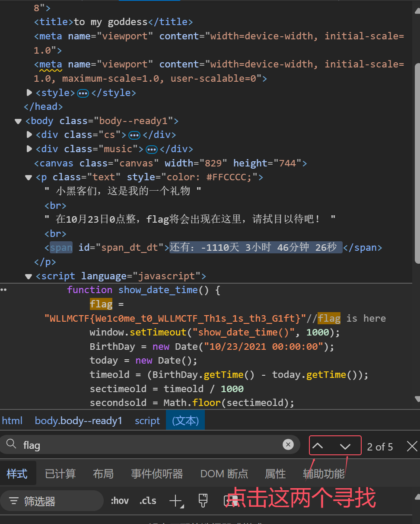Collapse the body element node
This screenshot has height=524, width=420.
click(18, 121)
